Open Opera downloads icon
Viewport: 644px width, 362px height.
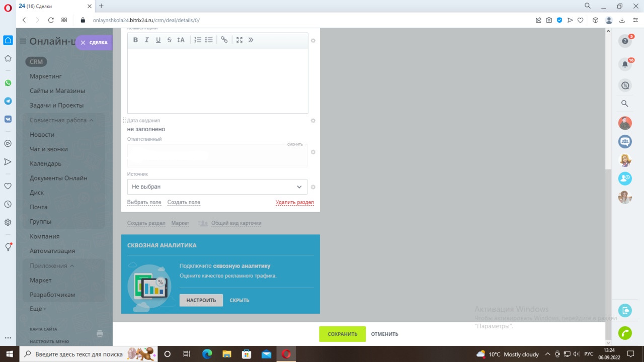point(622,20)
